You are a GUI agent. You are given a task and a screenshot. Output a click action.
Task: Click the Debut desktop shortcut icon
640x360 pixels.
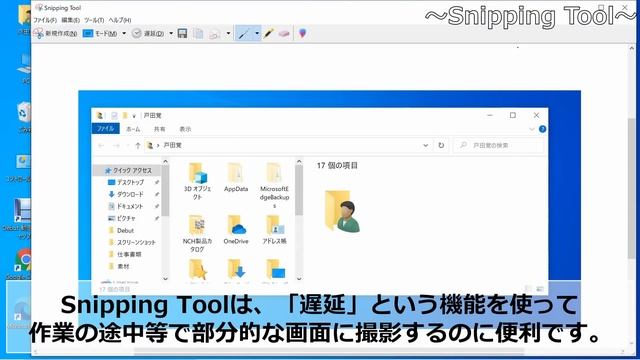click(x=22, y=211)
